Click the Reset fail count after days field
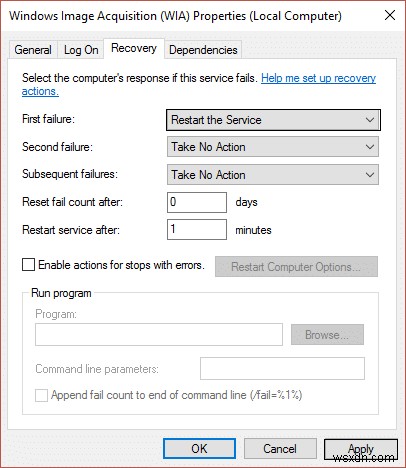 pos(197,202)
